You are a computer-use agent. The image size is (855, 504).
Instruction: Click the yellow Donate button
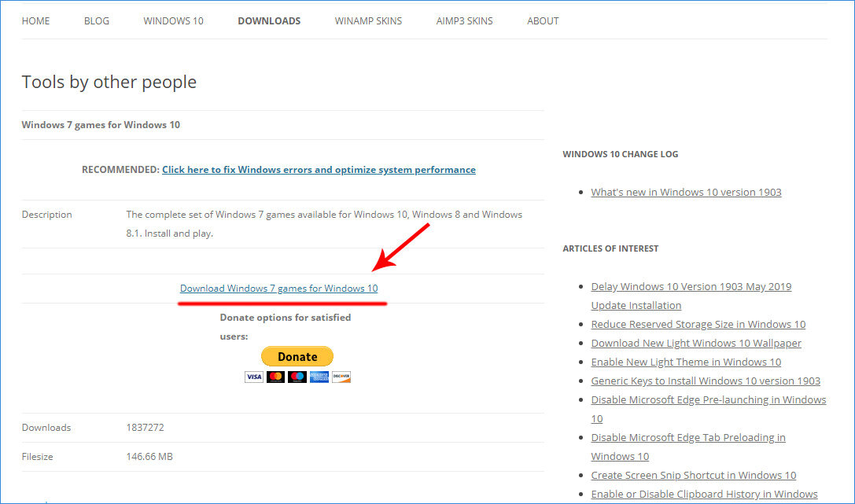(x=297, y=356)
